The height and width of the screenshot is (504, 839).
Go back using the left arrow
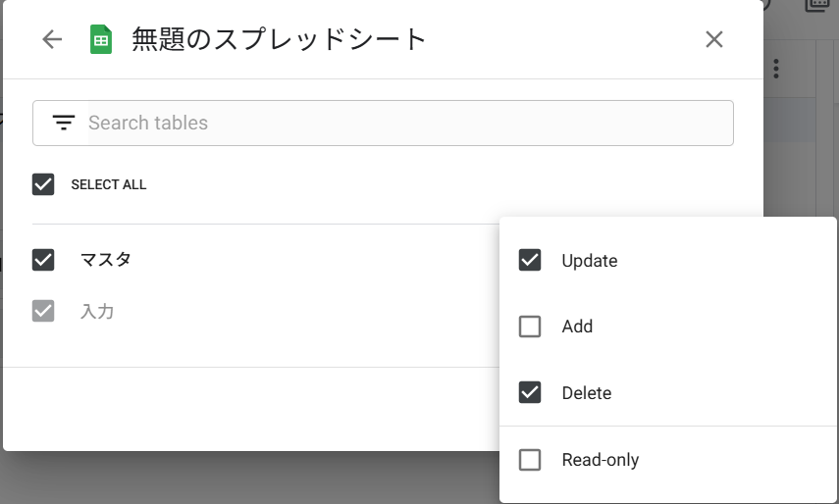52,39
